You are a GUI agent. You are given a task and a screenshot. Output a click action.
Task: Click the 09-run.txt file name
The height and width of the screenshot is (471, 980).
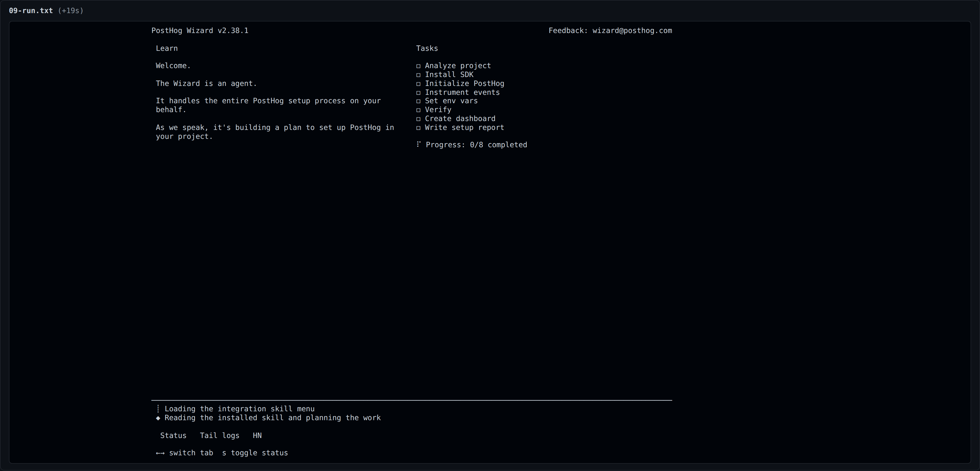(31, 11)
